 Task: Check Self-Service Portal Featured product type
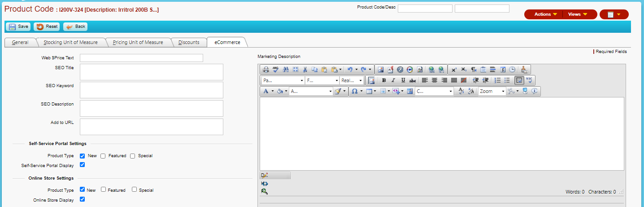pyautogui.click(x=103, y=156)
